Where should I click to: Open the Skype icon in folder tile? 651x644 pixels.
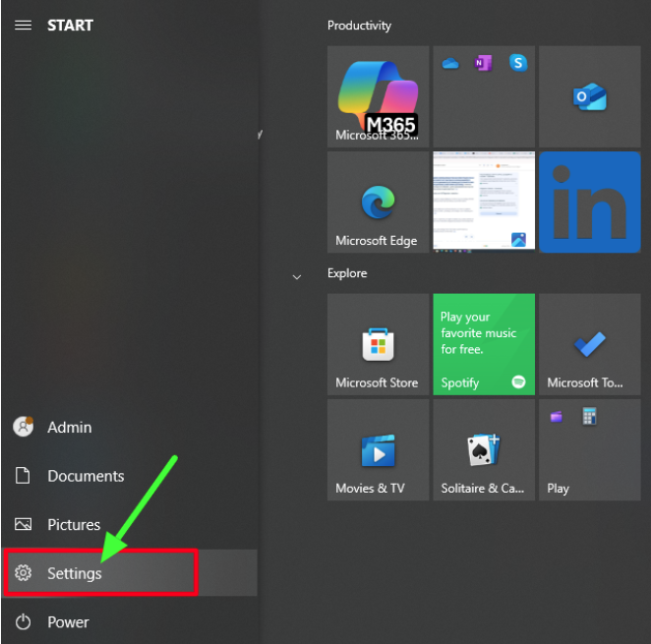(518, 63)
